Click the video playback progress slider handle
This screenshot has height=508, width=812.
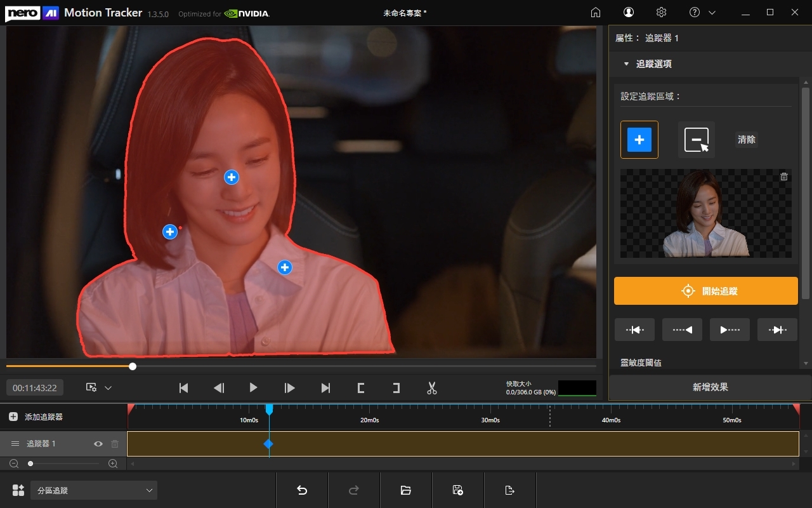[x=133, y=366]
